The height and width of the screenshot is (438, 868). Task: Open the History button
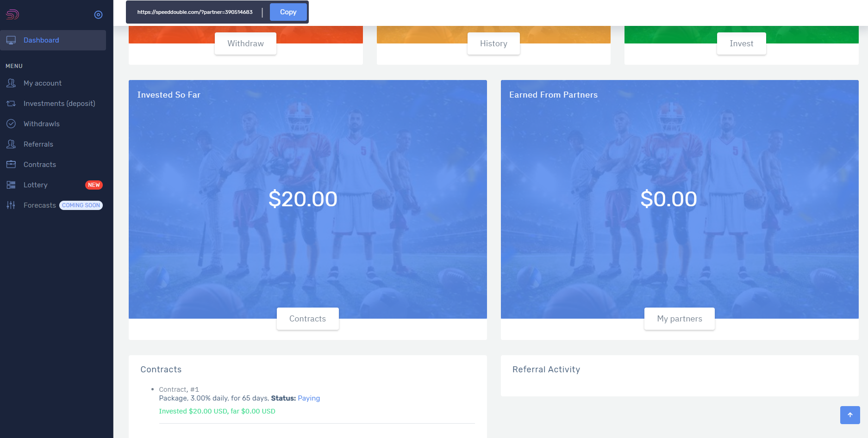click(493, 43)
